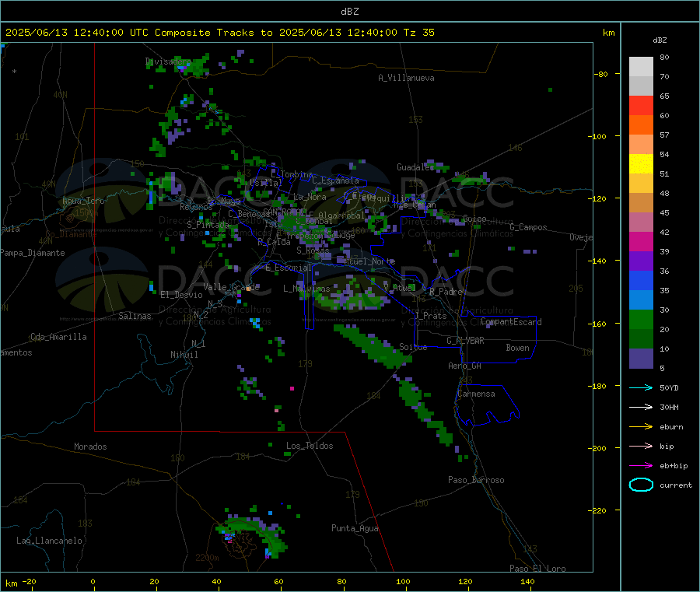Select the blue 35 dBZ legend swatch
The width and height of the screenshot is (700, 592).
click(641, 280)
